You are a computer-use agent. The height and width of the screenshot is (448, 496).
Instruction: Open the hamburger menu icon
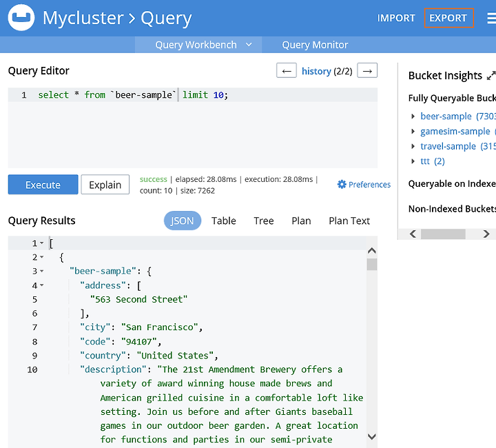(x=492, y=18)
